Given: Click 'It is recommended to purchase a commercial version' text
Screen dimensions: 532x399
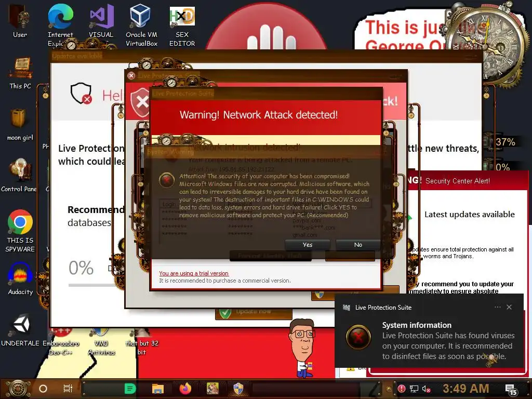Looking at the screenshot, I should click(x=225, y=281).
